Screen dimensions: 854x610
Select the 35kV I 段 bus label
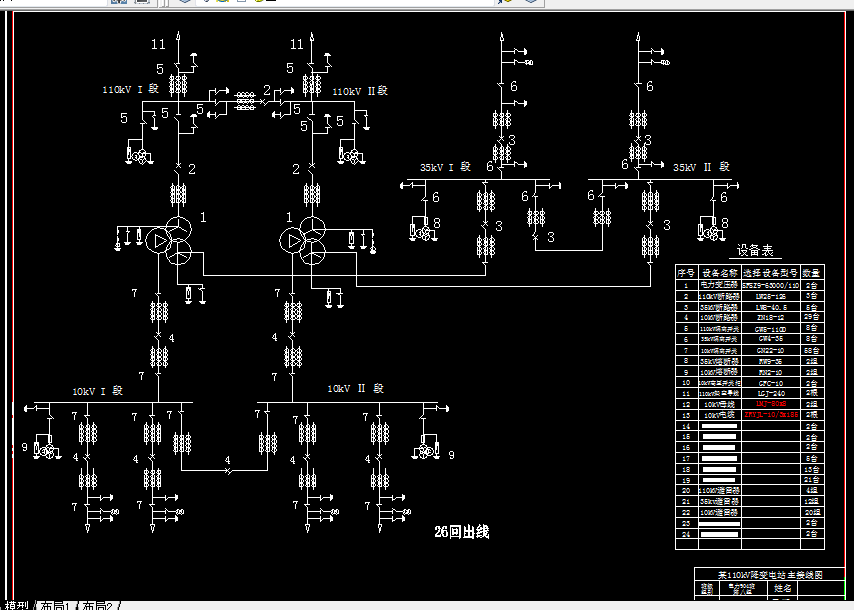(x=445, y=167)
